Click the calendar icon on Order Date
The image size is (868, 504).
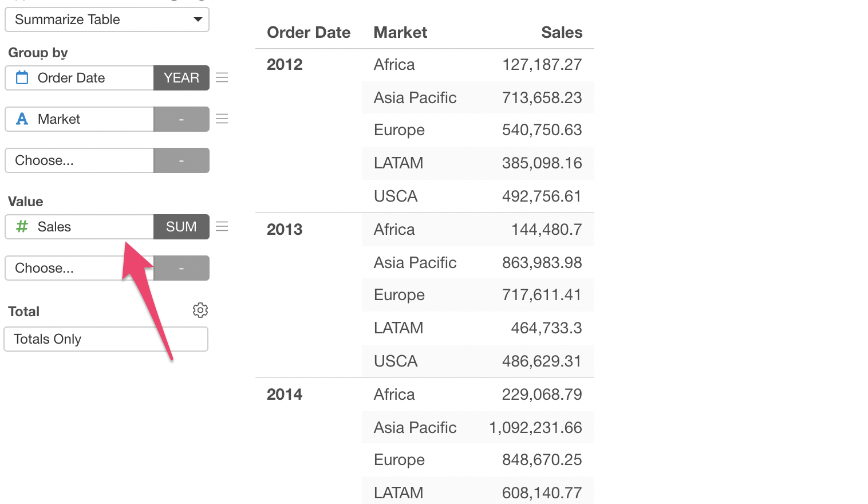pos(22,78)
